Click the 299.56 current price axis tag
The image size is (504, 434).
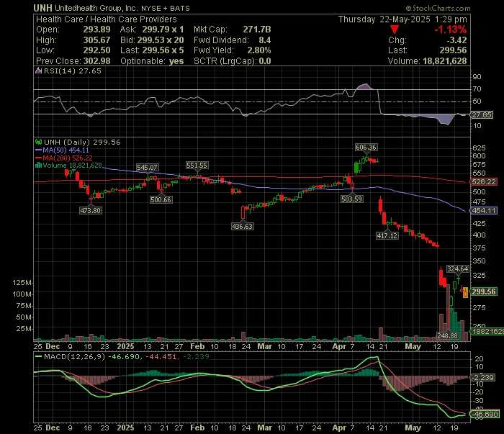(484, 291)
